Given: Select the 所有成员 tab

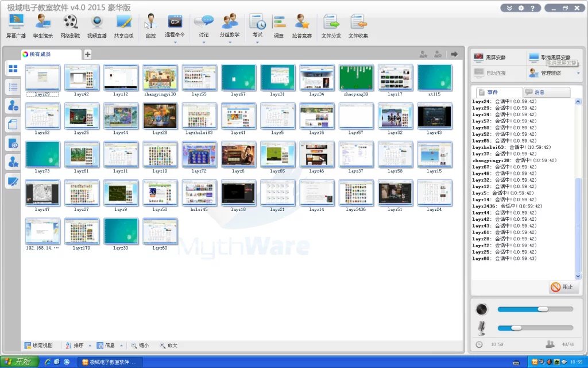Looking at the screenshot, I should (x=51, y=55).
